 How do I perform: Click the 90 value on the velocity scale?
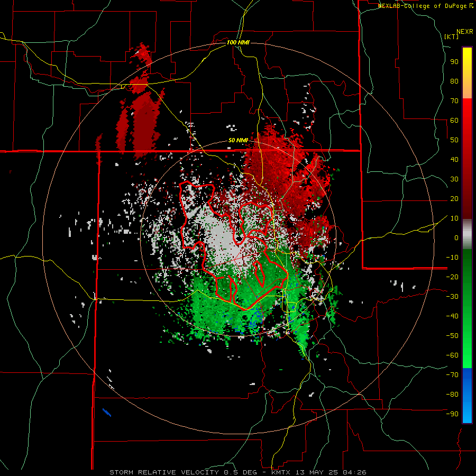454,62
